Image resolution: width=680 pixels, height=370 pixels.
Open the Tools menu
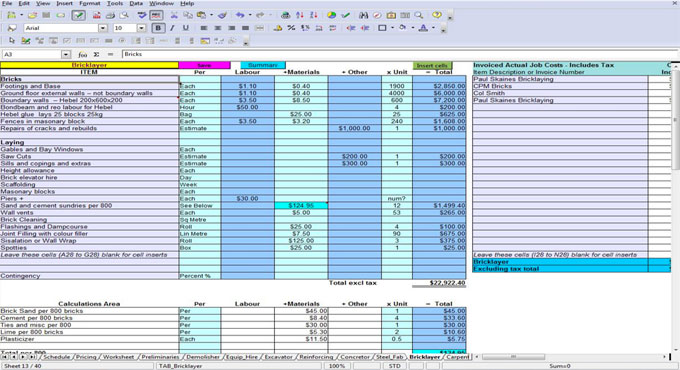pyautogui.click(x=115, y=3)
